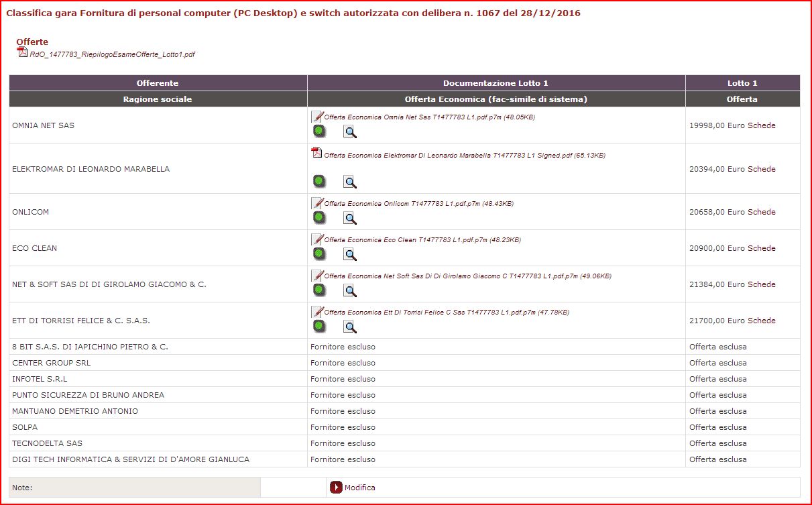
Task: Select OMNIA NET SAS company name
Action: (43, 125)
